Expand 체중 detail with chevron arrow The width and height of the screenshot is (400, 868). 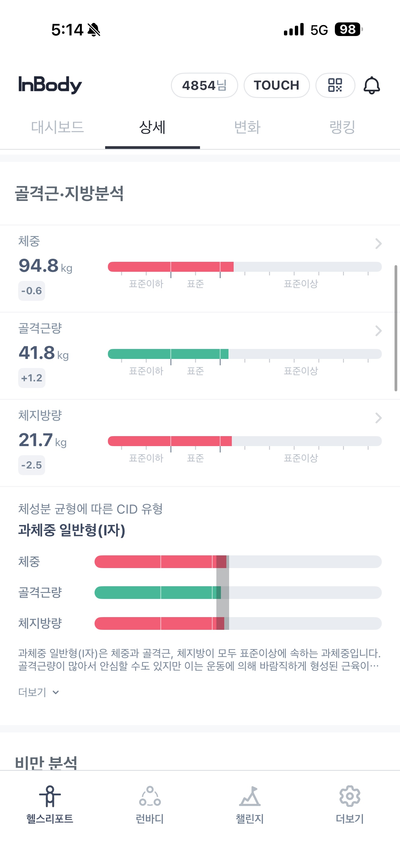[378, 244]
